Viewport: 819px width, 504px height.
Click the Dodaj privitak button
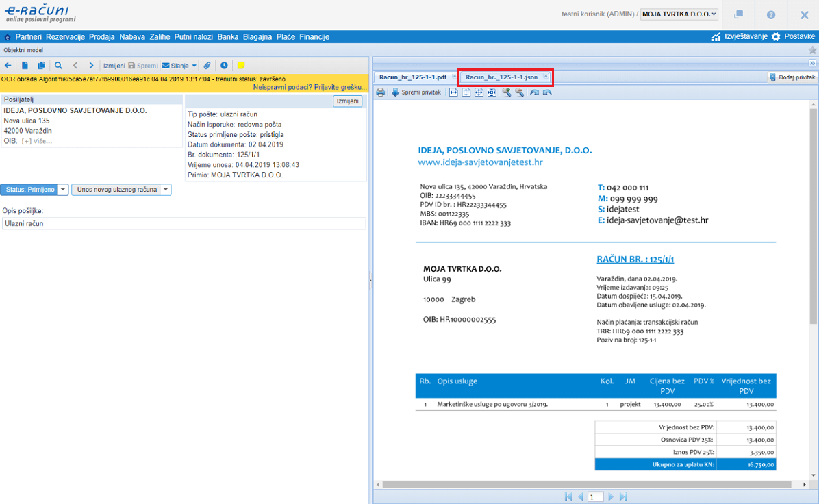point(792,77)
